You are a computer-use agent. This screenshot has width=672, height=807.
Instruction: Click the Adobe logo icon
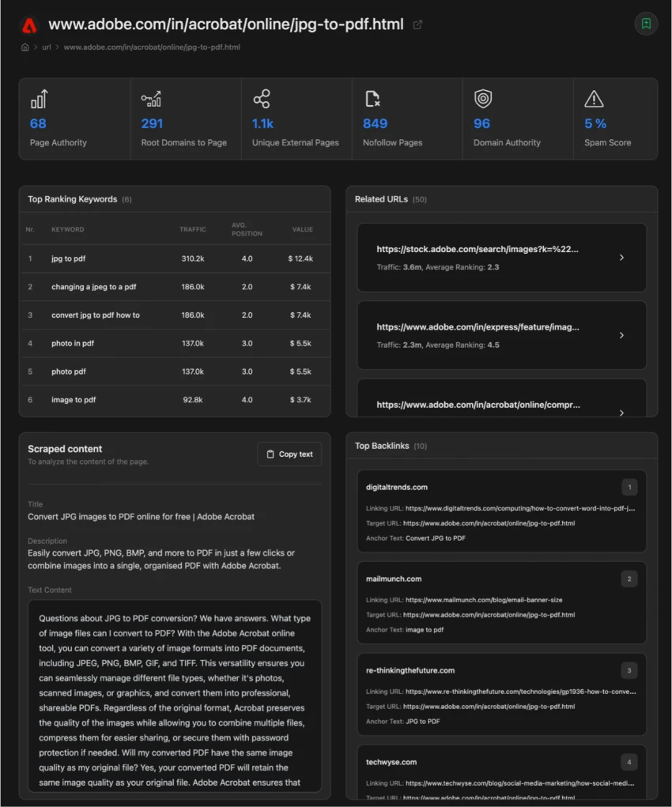tap(29, 25)
